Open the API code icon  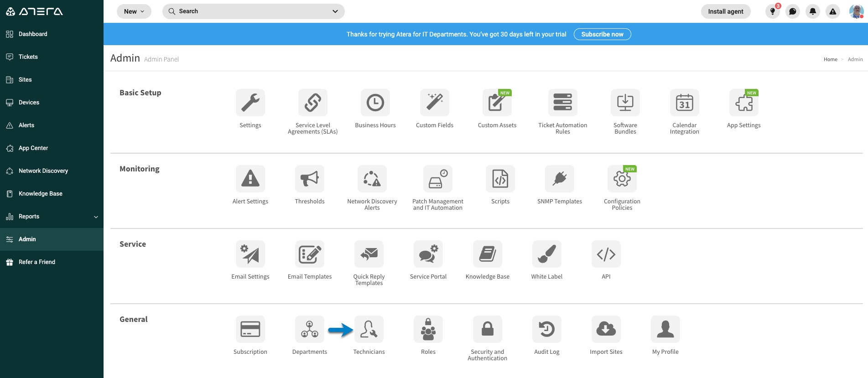click(606, 254)
